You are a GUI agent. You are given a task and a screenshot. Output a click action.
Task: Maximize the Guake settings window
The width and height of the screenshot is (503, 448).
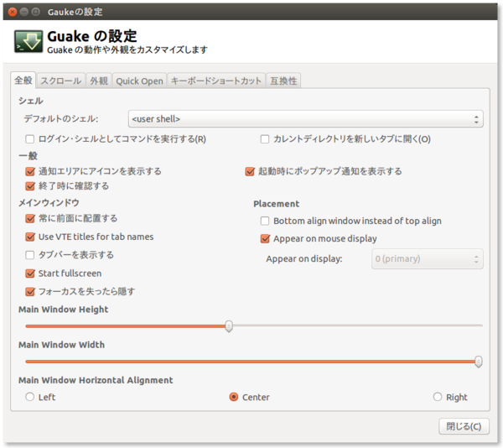click(x=35, y=12)
